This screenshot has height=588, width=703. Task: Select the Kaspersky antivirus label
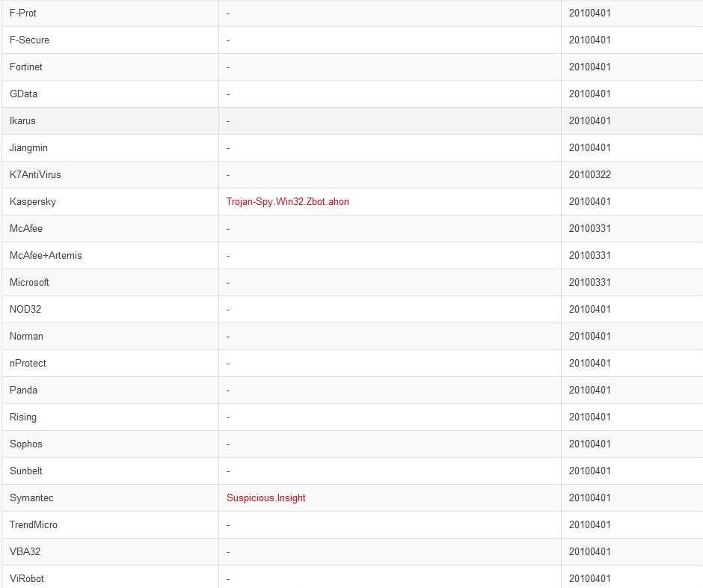pos(33,201)
